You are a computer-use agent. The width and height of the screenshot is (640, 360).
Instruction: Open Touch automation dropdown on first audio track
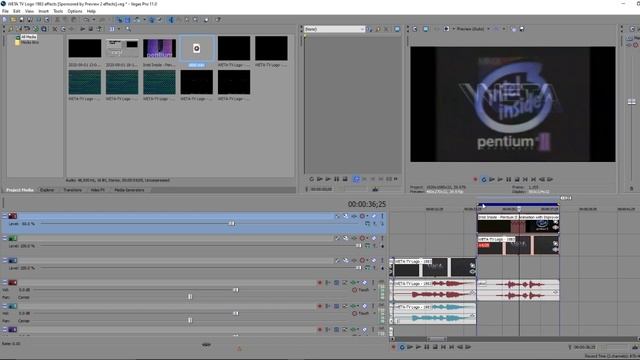(374, 290)
